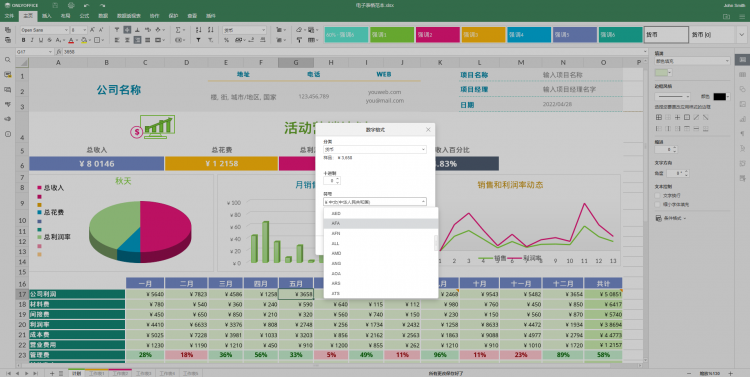
Task: Click the decimal places stepper in dialog
Action: [331, 181]
